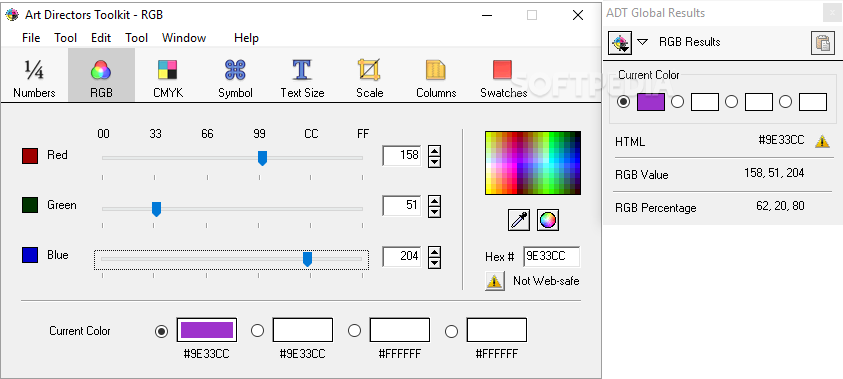This screenshot has height=379, width=843.
Task: Click the third white color swatch in main window
Action: point(399,330)
